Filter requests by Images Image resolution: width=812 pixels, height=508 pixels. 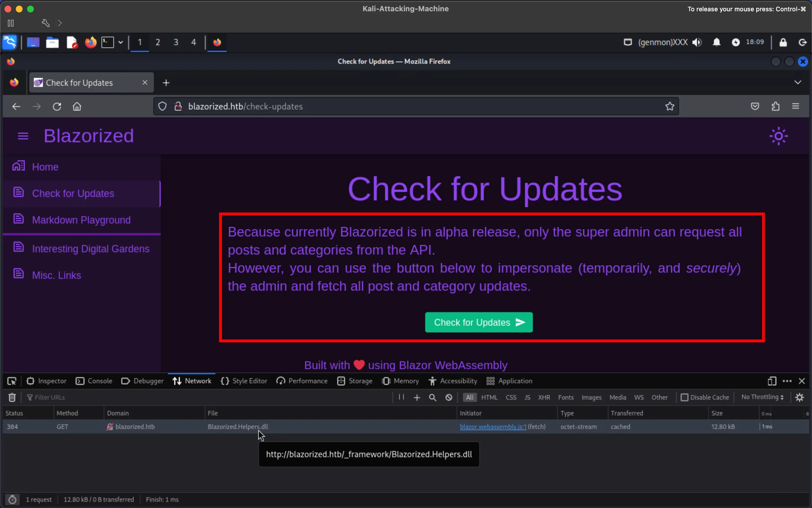(591, 397)
